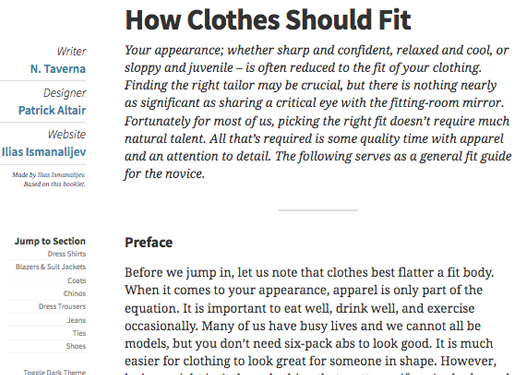Viewport: 523px width, 375px height.
Task: Navigate to the Chinos section
Action: pos(74,294)
